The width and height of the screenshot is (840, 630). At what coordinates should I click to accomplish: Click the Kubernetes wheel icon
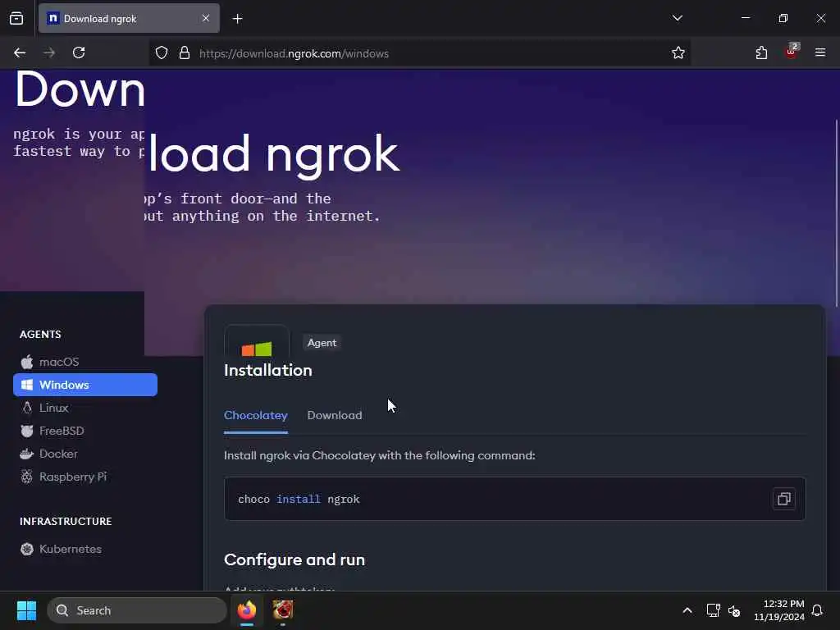tap(27, 549)
